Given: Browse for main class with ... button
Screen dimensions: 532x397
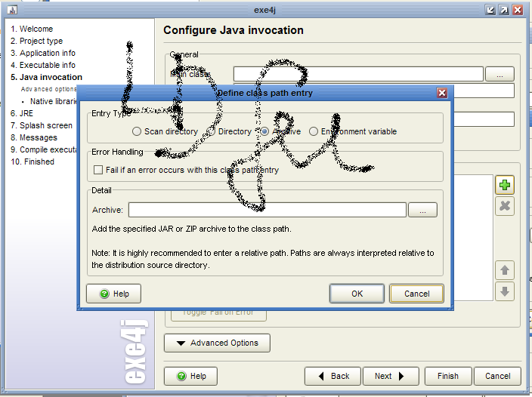Looking at the screenshot, I should [x=500, y=74].
